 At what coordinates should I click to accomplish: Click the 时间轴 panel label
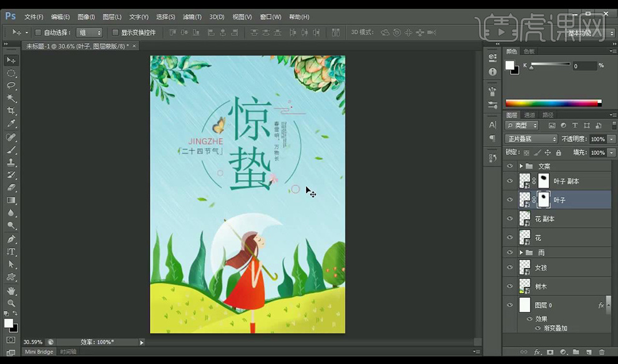(x=68, y=352)
